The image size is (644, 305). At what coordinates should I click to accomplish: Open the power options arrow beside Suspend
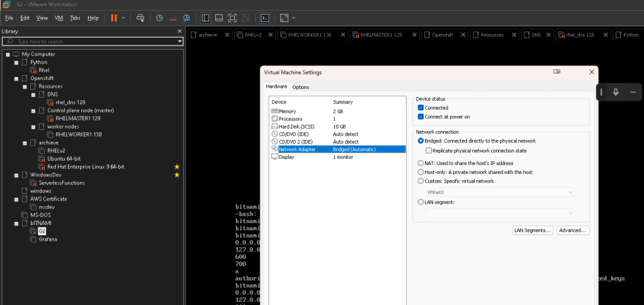tap(123, 18)
